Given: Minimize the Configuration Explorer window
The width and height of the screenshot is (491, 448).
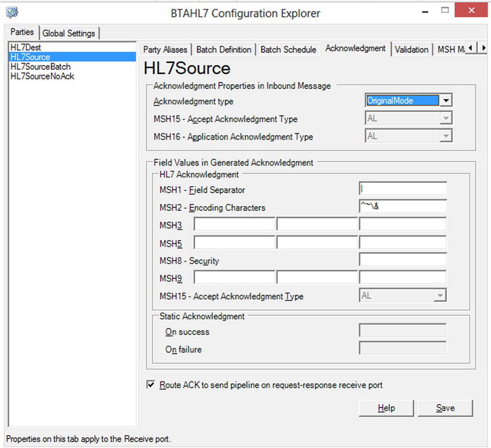Looking at the screenshot, I should point(425,12).
